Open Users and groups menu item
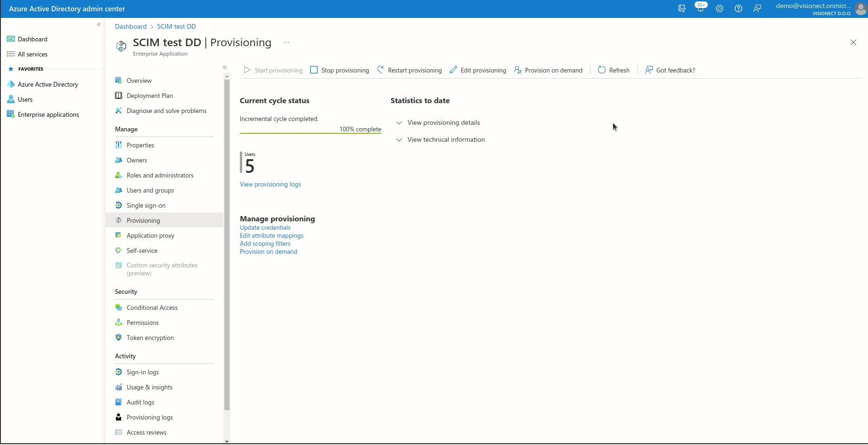 pyautogui.click(x=150, y=190)
